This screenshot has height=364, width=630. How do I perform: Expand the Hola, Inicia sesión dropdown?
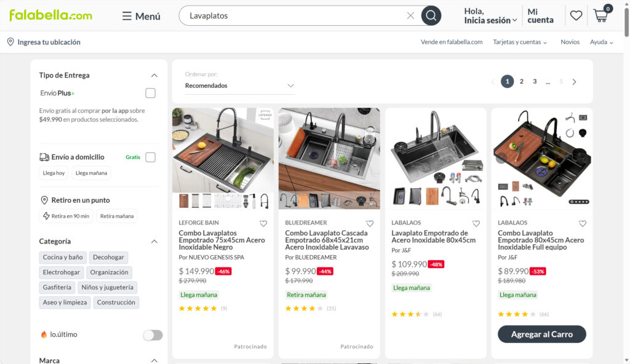[490, 15]
